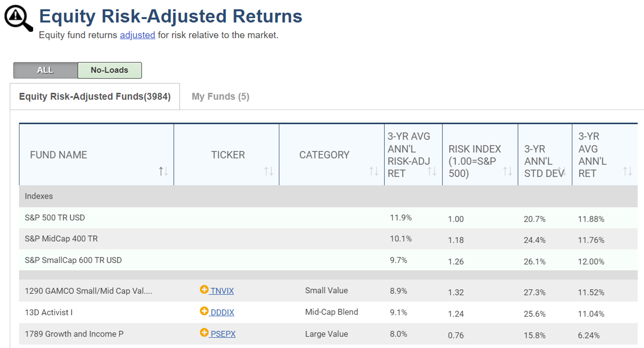Open the TNVIX ticker link
The width and height of the screenshot is (644, 348).
(222, 291)
